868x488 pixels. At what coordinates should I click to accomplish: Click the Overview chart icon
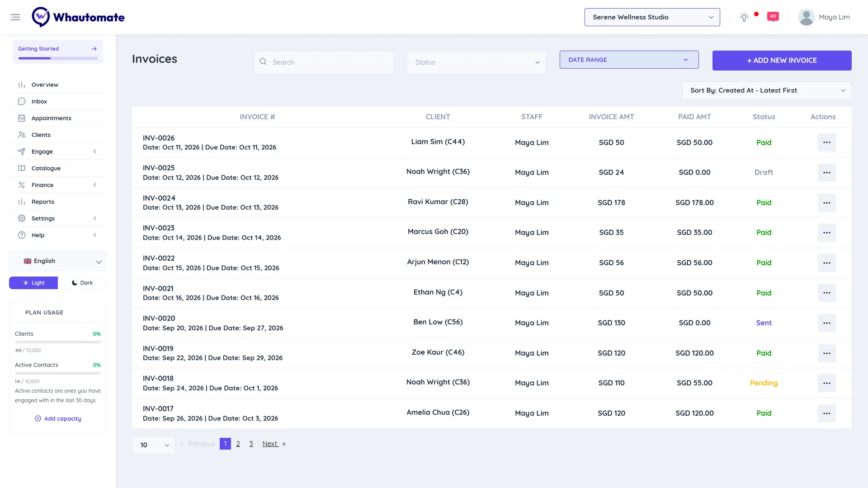22,85
